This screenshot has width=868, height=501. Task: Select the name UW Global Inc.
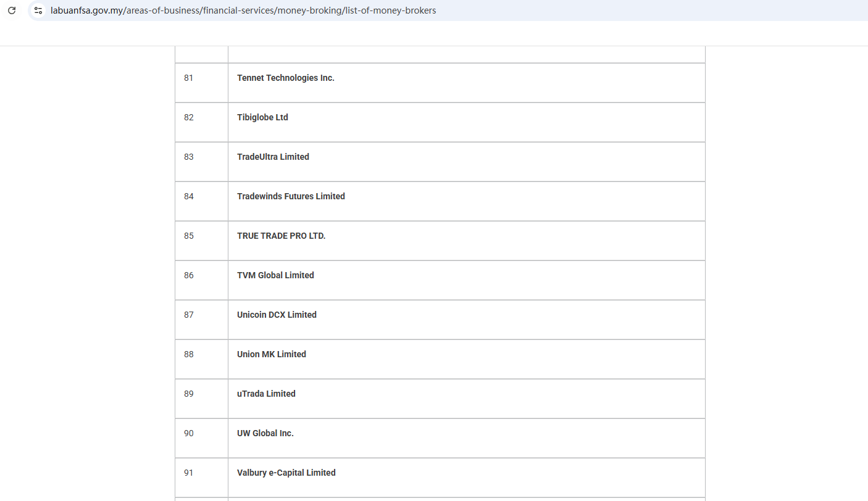(x=265, y=433)
